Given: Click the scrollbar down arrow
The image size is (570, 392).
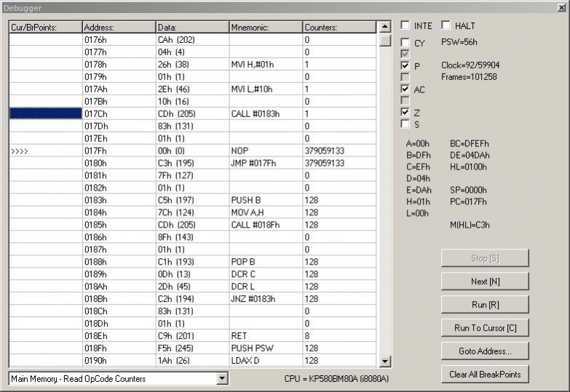Looking at the screenshot, I should tap(385, 361).
